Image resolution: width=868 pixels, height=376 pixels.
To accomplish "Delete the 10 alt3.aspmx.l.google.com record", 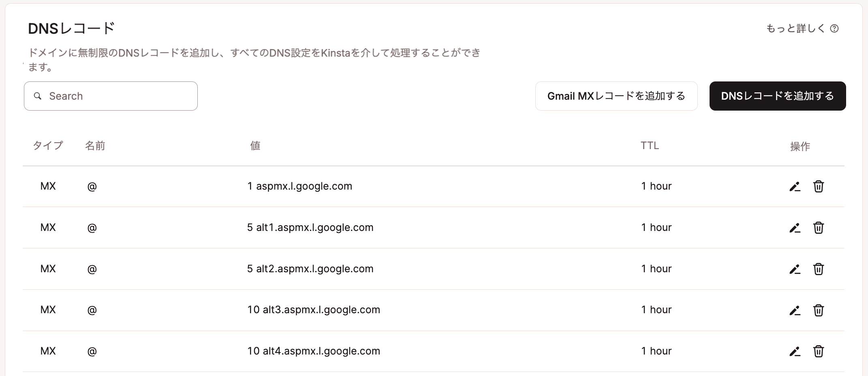I will [819, 310].
